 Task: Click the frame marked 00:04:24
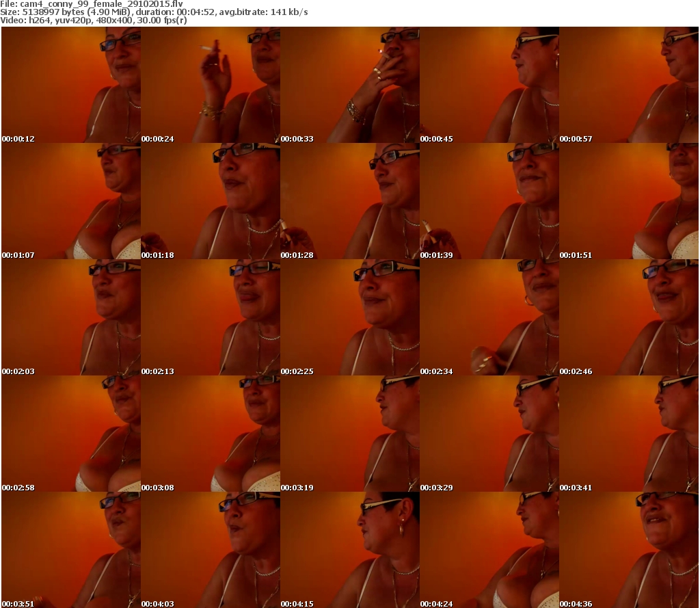[489, 550]
